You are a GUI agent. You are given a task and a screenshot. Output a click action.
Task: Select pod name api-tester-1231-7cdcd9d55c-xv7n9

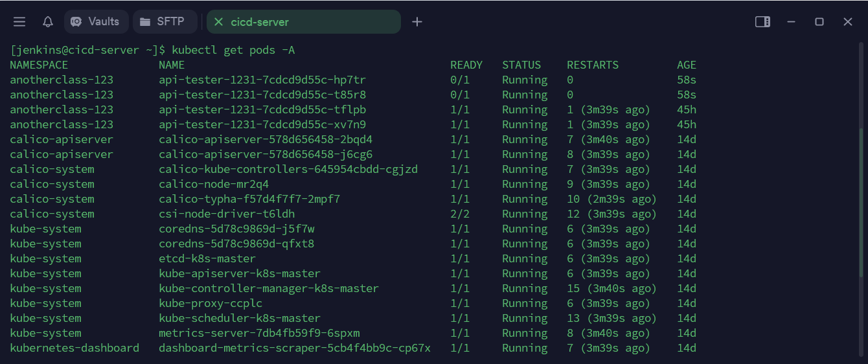[x=262, y=124]
